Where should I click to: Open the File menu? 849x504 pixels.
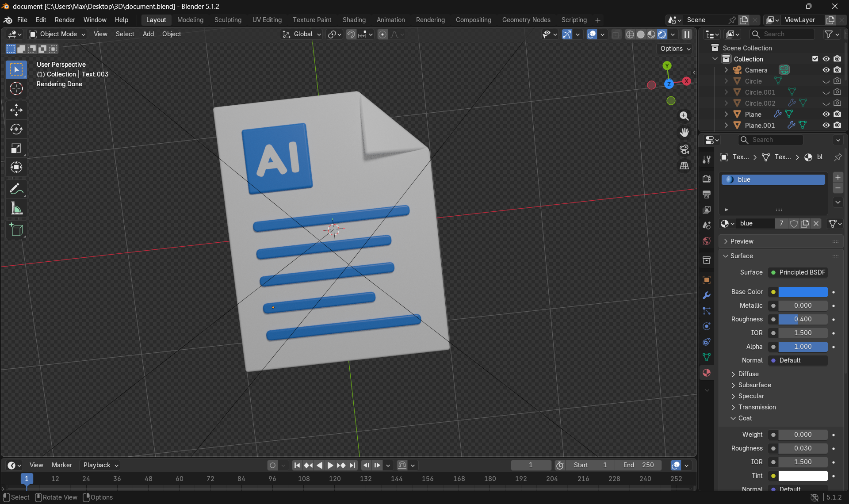tap(22, 20)
